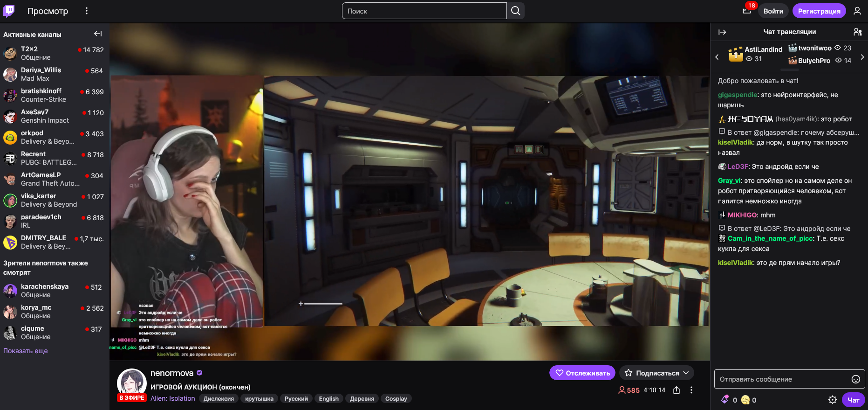
Task: Click the Войти button
Action: click(773, 11)
